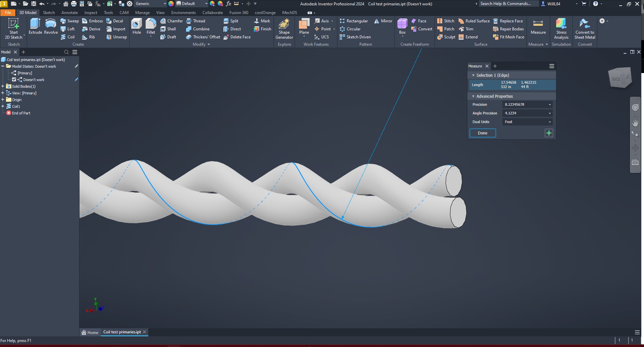
Task: Open the Environments menu
Action: [x=183, y=12]
